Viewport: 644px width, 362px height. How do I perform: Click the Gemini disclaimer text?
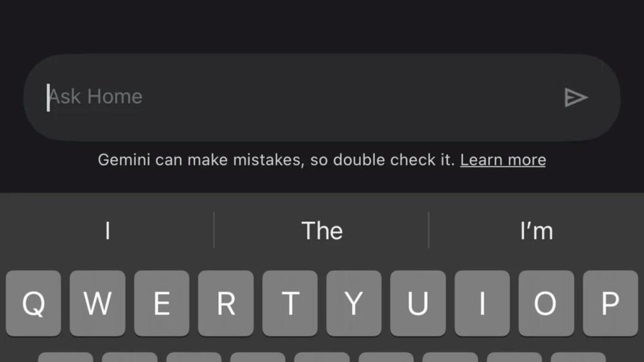coord(277,160)
